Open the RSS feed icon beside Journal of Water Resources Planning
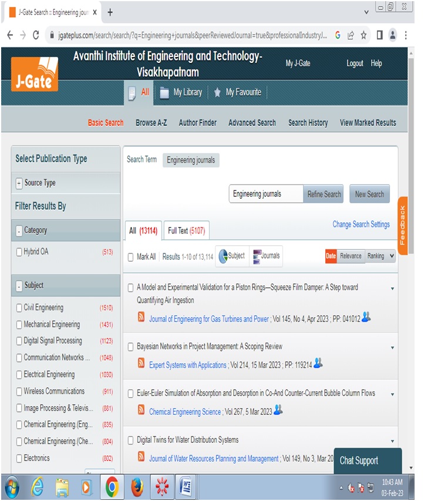 pos(141,456)
